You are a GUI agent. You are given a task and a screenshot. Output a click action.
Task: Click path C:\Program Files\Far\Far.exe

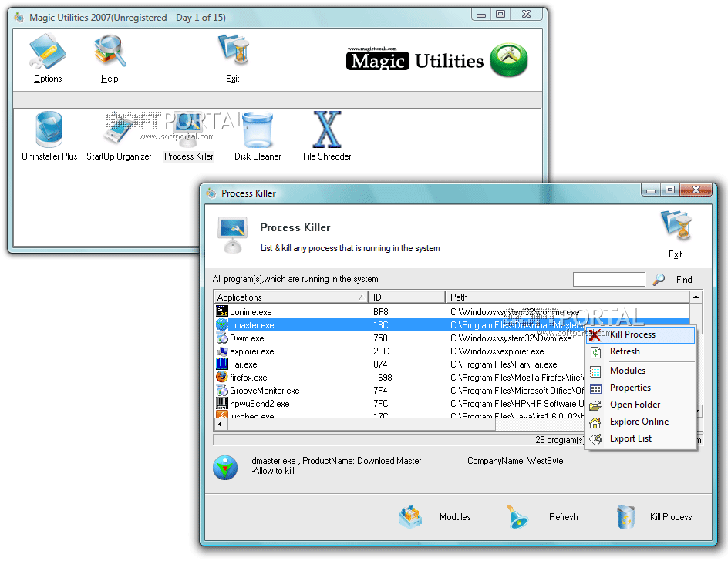point(504,364)
